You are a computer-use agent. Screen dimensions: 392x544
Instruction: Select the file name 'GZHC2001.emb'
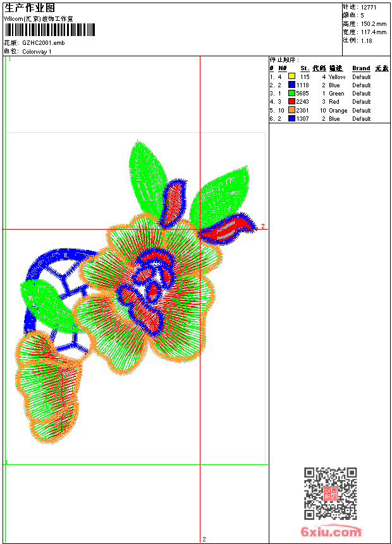[x=44, y=43]
